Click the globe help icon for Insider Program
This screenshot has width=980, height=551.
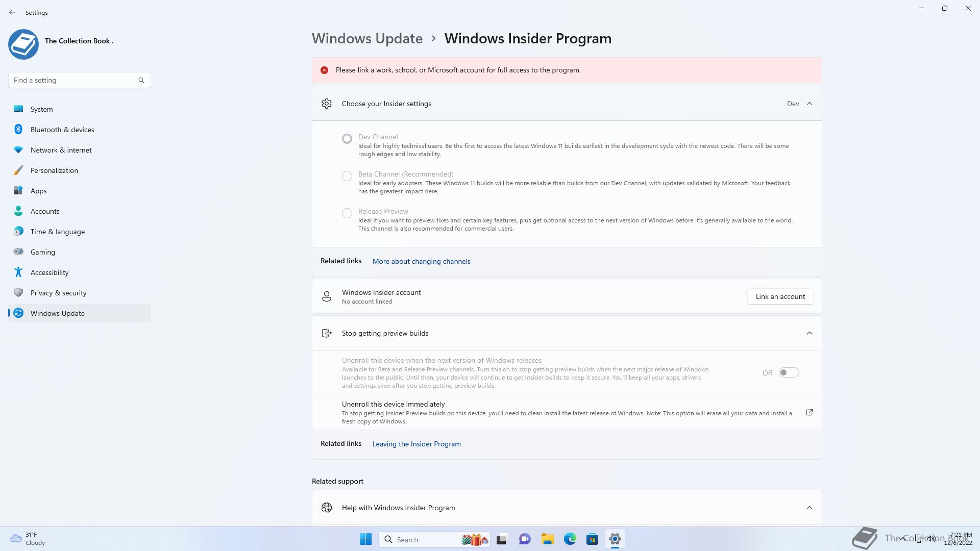[327, 508]
